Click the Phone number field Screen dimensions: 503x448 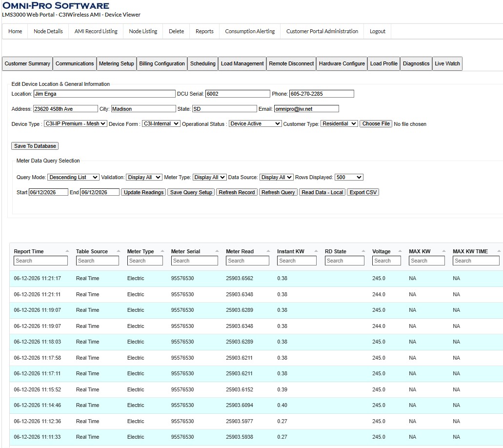click(x=322, y=94)
